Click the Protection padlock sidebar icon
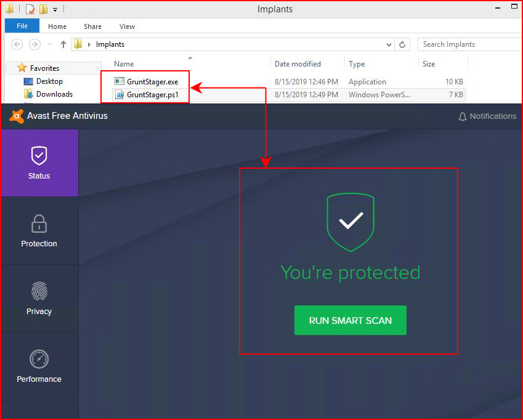 click(x=39, y=224)
